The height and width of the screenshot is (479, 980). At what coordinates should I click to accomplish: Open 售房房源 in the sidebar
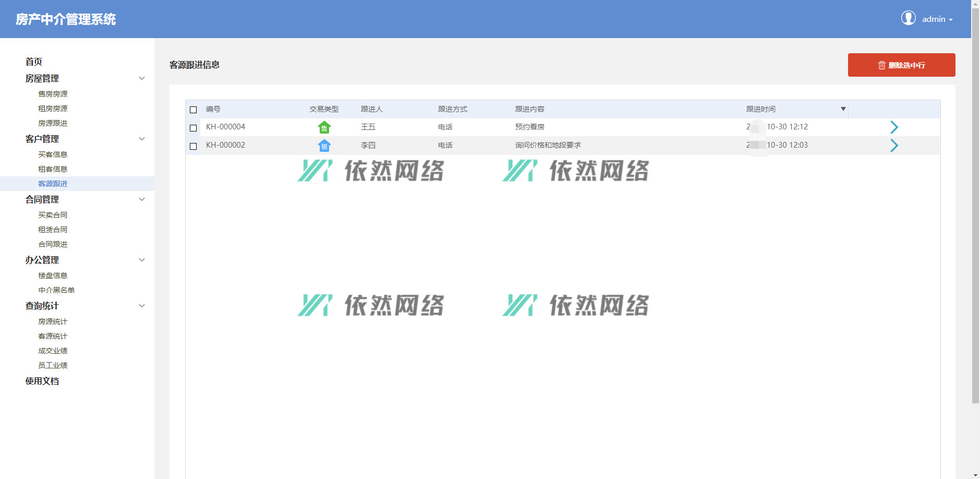point(53,94)
